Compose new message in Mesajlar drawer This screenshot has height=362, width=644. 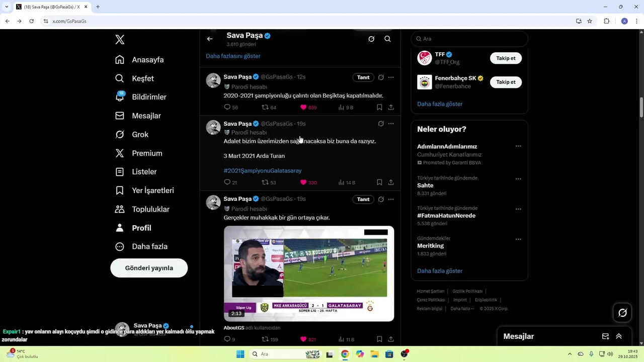pos(606,336)
